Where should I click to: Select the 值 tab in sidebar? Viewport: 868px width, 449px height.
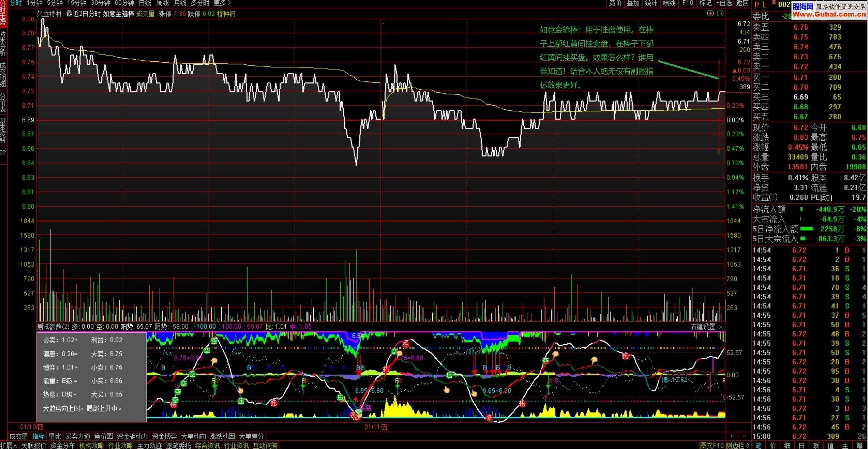pos(831,445)
